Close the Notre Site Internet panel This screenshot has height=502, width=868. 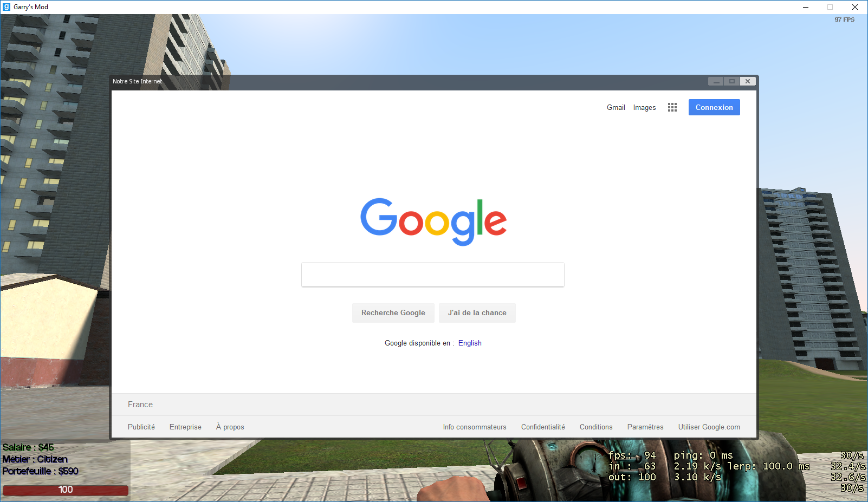[748, 81]
